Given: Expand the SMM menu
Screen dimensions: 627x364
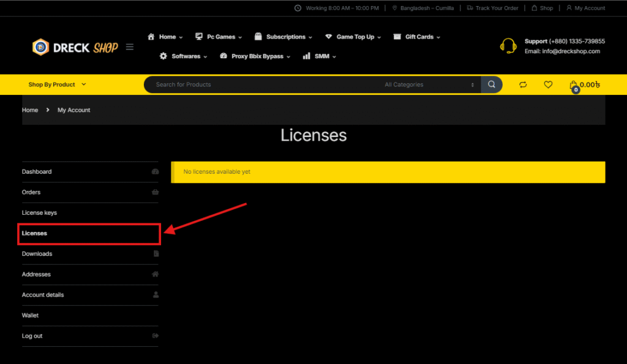Looking at the screenshot, I should click(x=334, y=57).
